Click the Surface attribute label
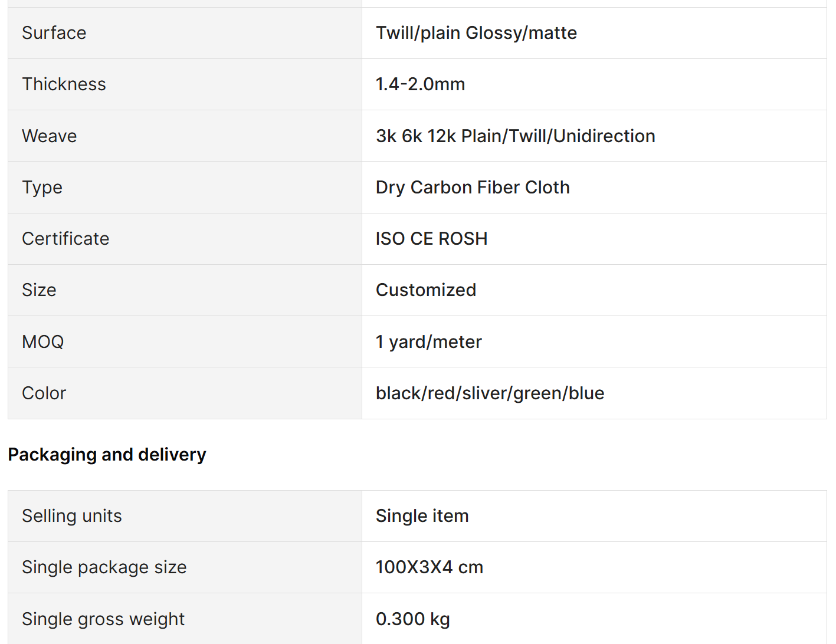 54,33
